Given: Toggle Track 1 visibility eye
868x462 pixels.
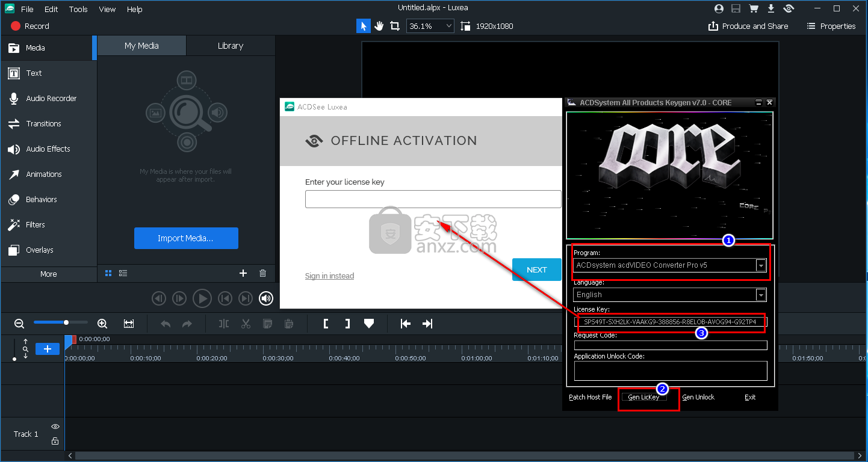Looking at the screenshot, I should [55, 427].
